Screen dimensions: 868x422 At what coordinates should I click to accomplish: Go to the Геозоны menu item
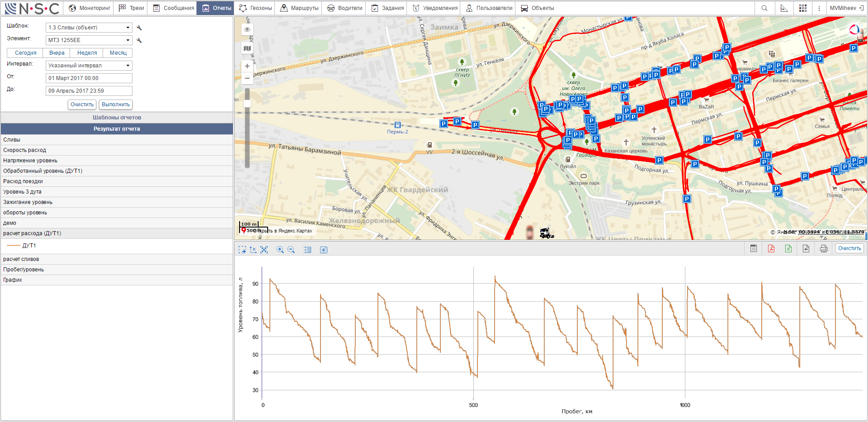tap(255, 8)
